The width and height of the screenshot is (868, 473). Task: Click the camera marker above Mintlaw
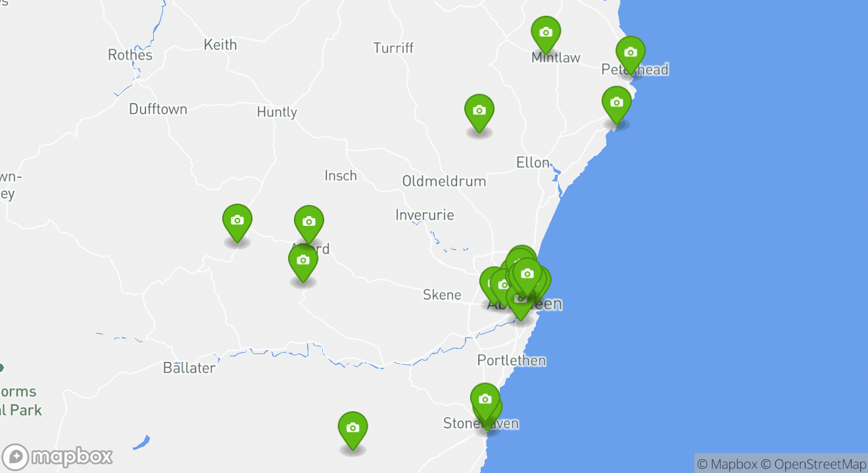pos(546,33)
